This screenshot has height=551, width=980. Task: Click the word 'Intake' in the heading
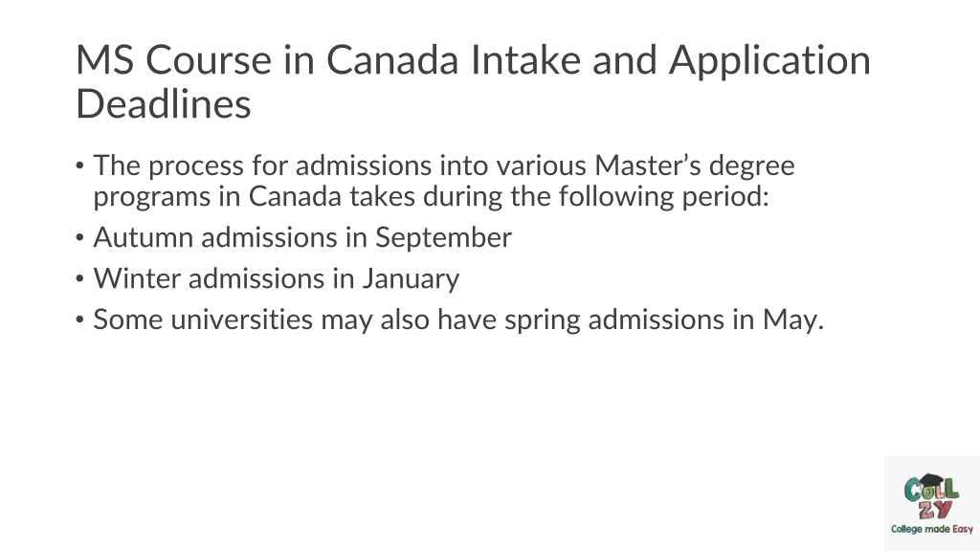click(525, 60)
